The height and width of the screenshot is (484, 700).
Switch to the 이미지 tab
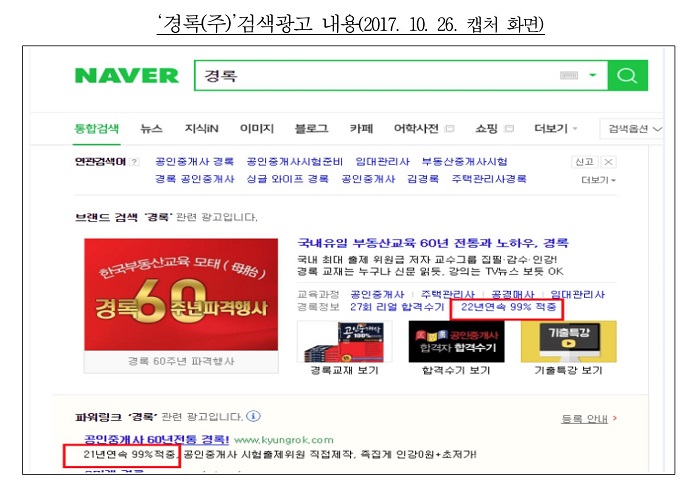point(257,129)
